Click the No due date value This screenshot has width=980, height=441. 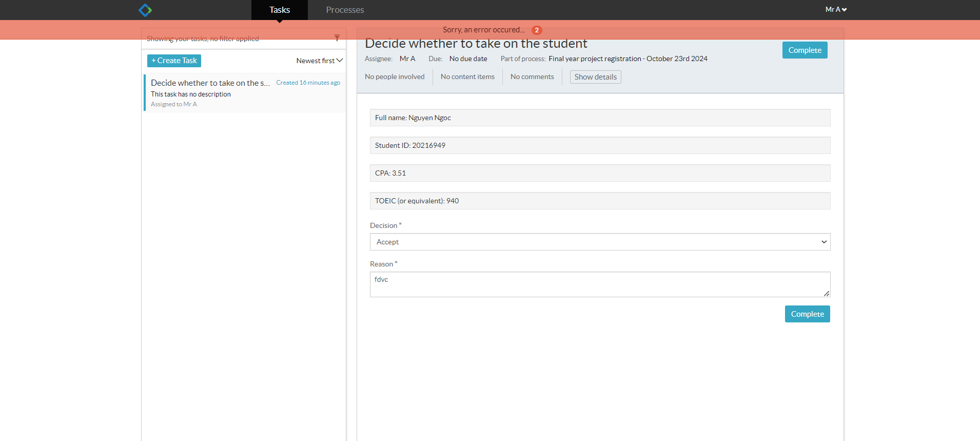pos(468,59)
